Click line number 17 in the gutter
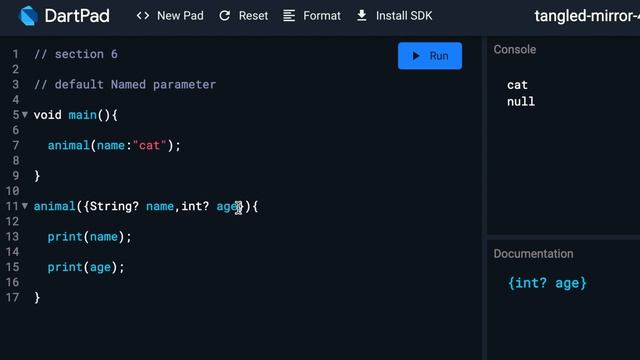 click(12, 298)
